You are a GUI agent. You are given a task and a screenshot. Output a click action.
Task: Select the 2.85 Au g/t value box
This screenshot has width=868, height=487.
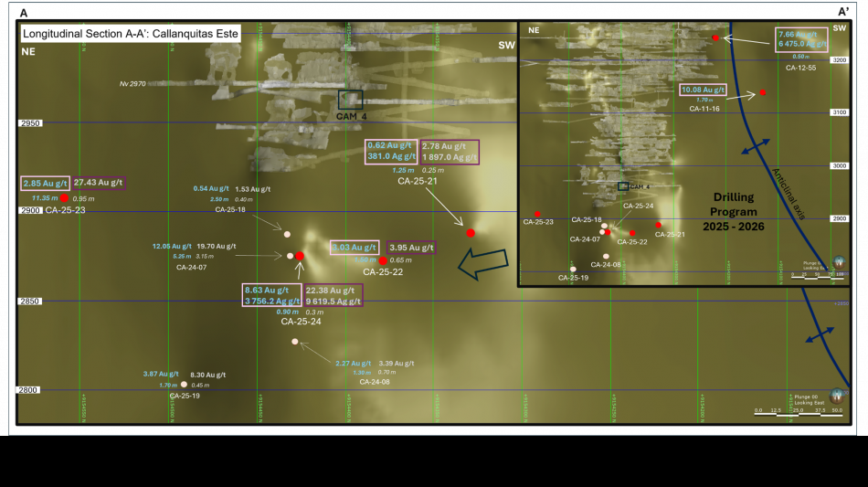(x=45, y=183)
